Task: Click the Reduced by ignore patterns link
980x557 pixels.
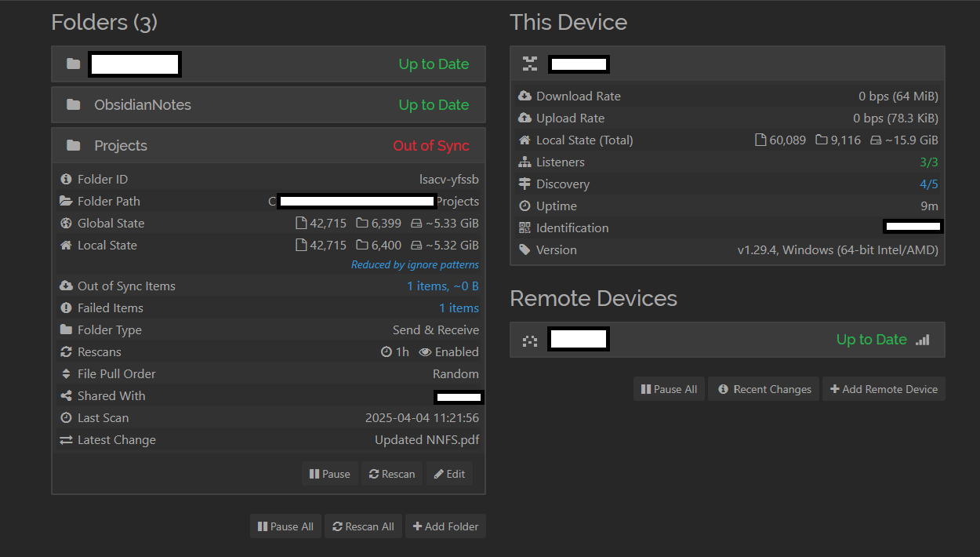Action: pyautogui.click(x=415, y=265)
